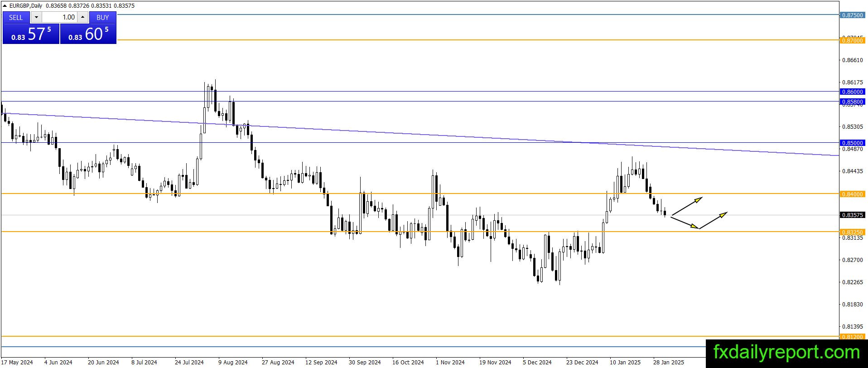Image resolution: width=868 pixels, height=368 pixels.
Task: Select the 0.81200 orange price level label
Action: 852,337
